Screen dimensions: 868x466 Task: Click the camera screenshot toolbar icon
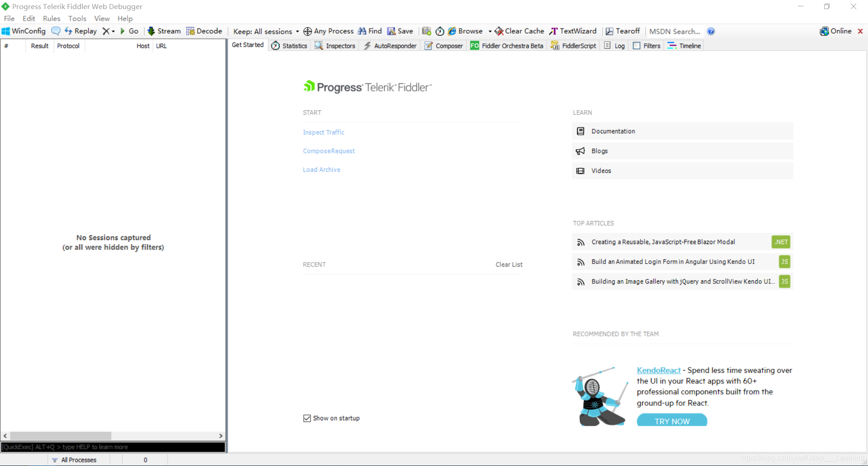point(426,31)
